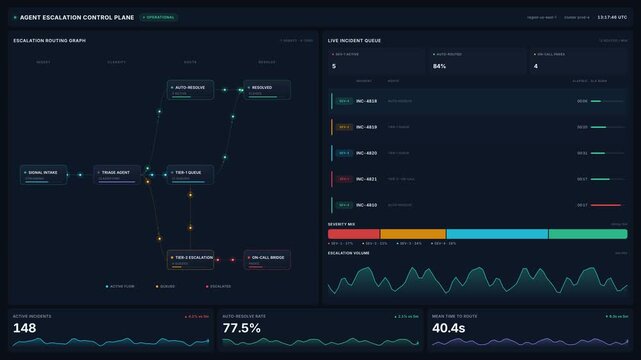This screenshot has height=360, width=641.
Task: Click the red SLA burn bar for INC-4810
Action: (x=607, y=205)
